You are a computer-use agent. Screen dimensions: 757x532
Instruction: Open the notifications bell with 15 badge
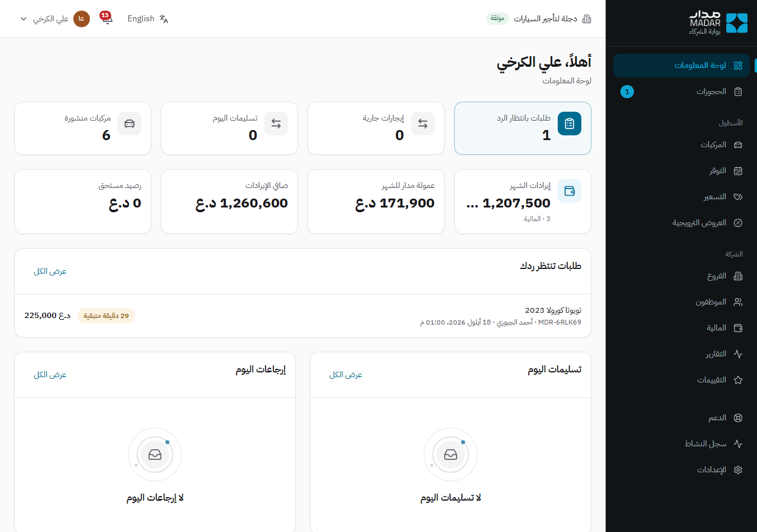(x=107, y=18)
